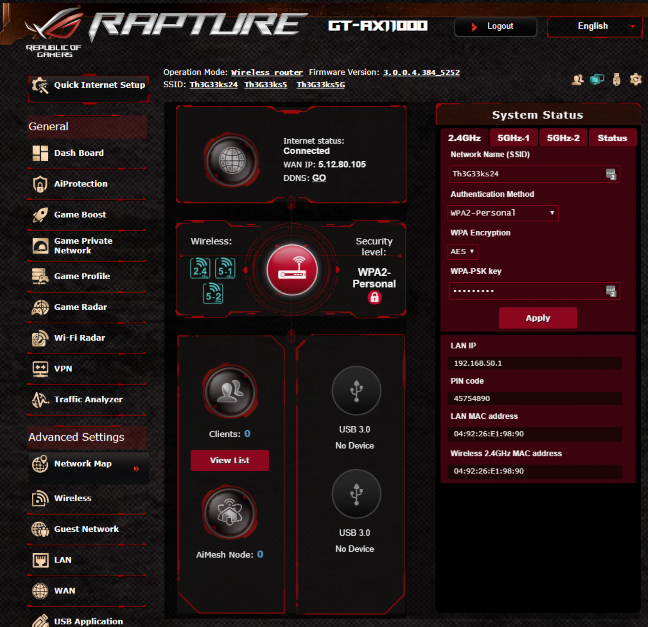The image size is (648, 627).
Task: Click the Clients users icon
Action: [230, 391]
